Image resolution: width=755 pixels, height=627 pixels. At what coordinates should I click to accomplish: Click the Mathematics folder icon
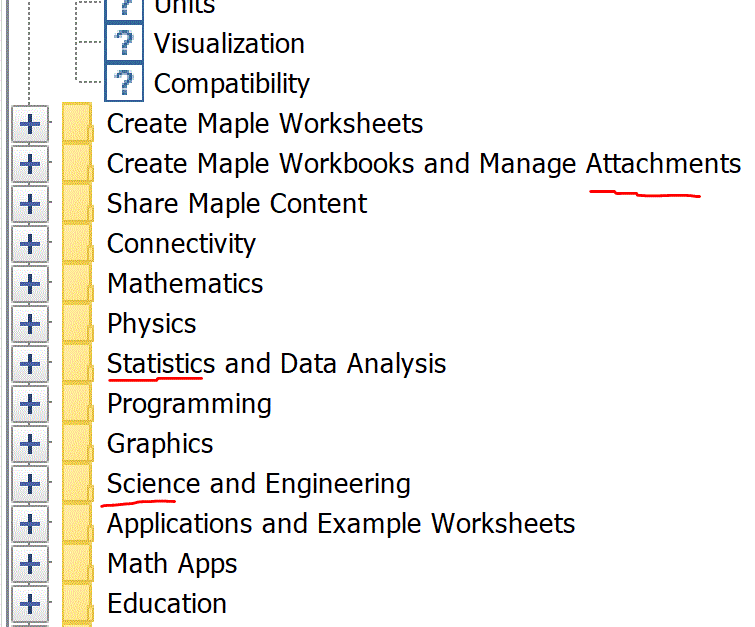[x=78, y=283]
